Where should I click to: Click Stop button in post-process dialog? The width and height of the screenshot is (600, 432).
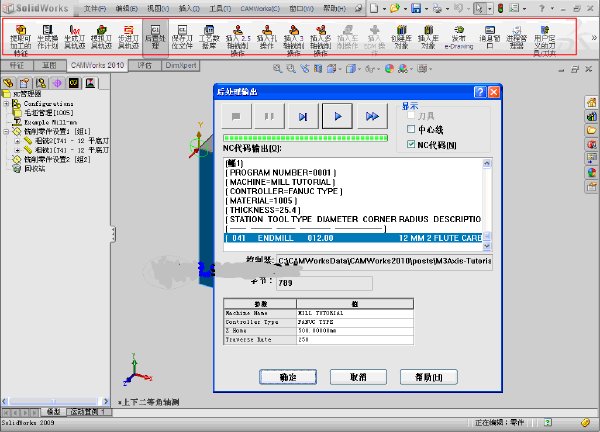point(236,116)
